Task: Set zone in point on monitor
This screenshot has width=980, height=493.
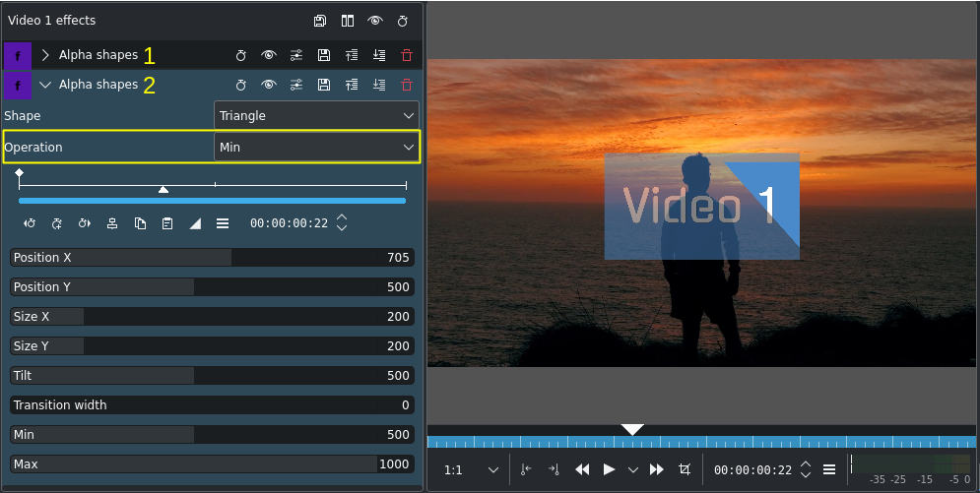Action: 526,470
